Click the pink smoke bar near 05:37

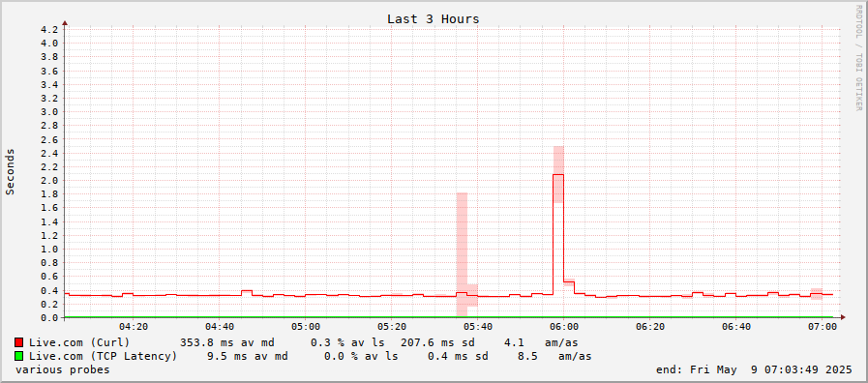(x=462, y=254)
